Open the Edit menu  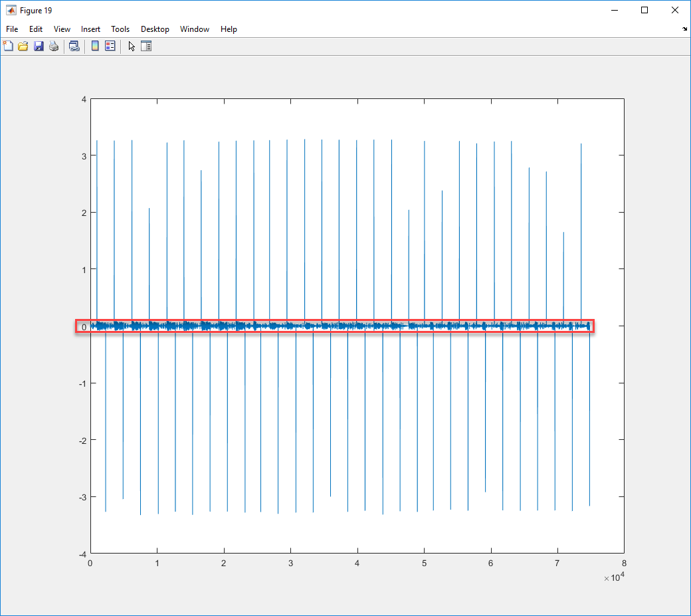(36, 29)
